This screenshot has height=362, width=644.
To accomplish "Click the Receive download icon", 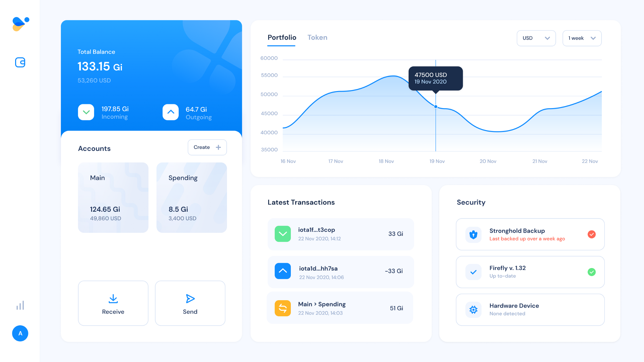I will click(x=112, y=298).
